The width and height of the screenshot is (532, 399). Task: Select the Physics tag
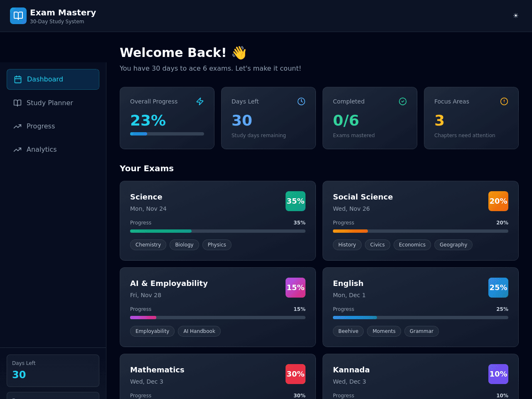tap(217, 245)
